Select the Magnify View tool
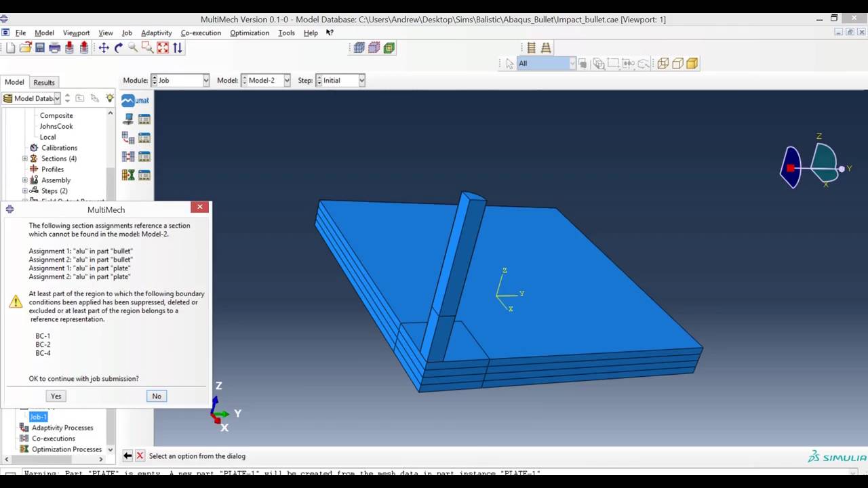The image size is (868, 488). click(133, 47)
